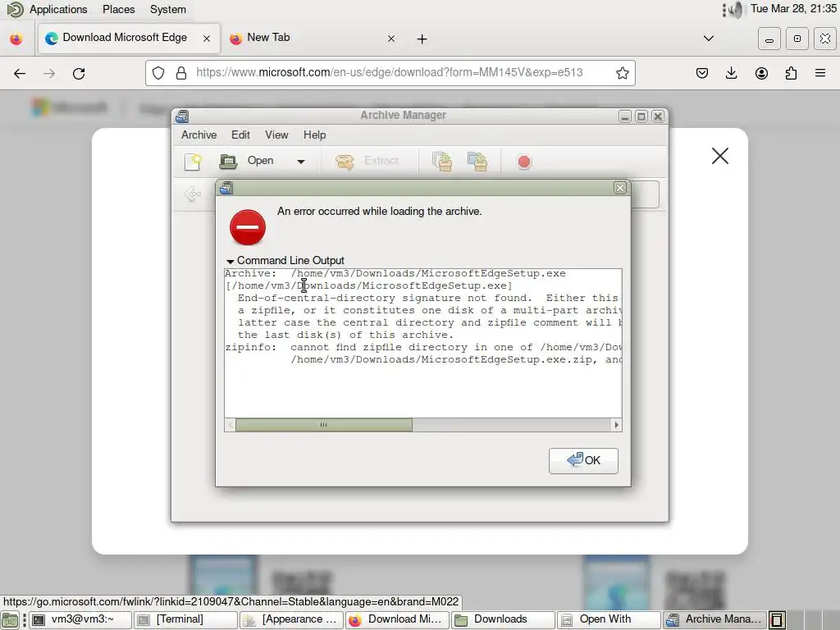Click the Extract toolbar button
The image size is (840, 630).
tap(367, 161)
